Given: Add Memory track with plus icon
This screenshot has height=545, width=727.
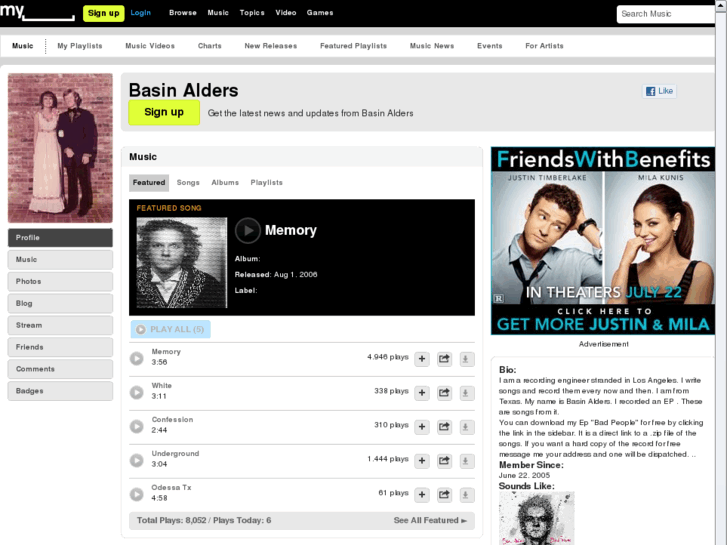Looking at the screenshot, I should [x=422, y=359].
